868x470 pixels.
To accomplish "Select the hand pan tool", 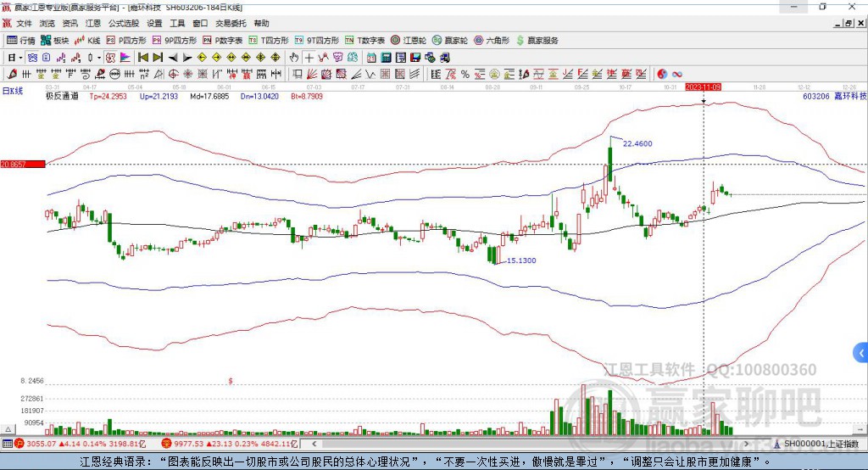I will [x=294, y=58].
